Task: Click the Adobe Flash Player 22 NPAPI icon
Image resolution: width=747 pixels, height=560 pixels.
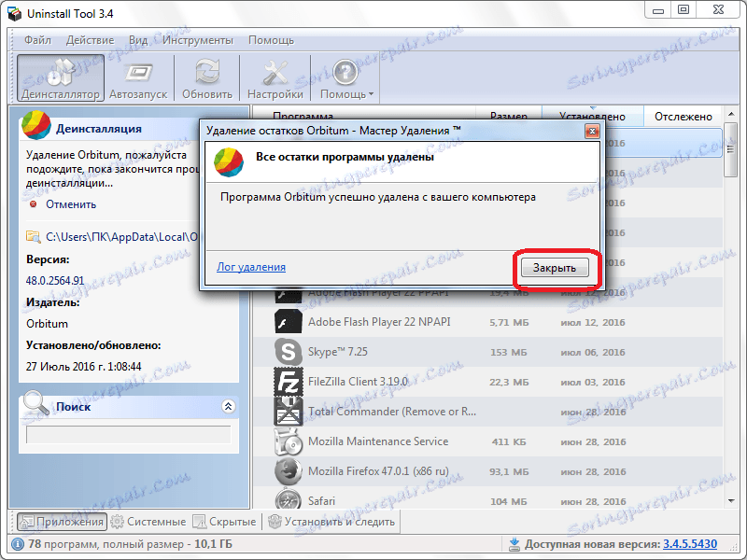Action: tap(289, 322)
